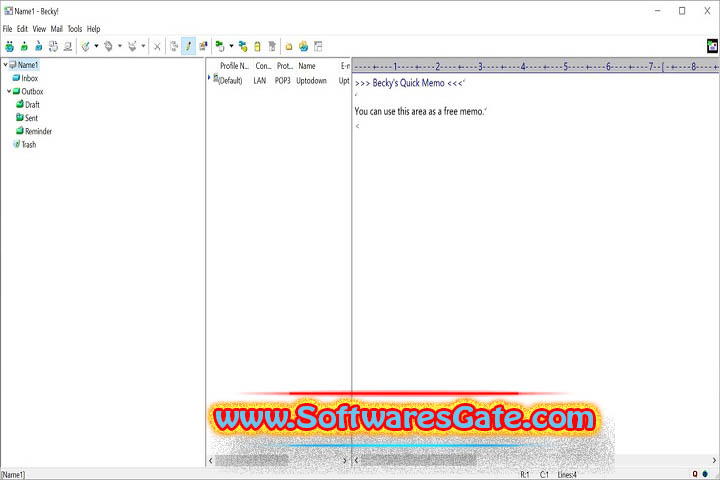Viewport: 720px width, 480px height.
Task: Select the Outbox folder
Action: coord(32,91)
